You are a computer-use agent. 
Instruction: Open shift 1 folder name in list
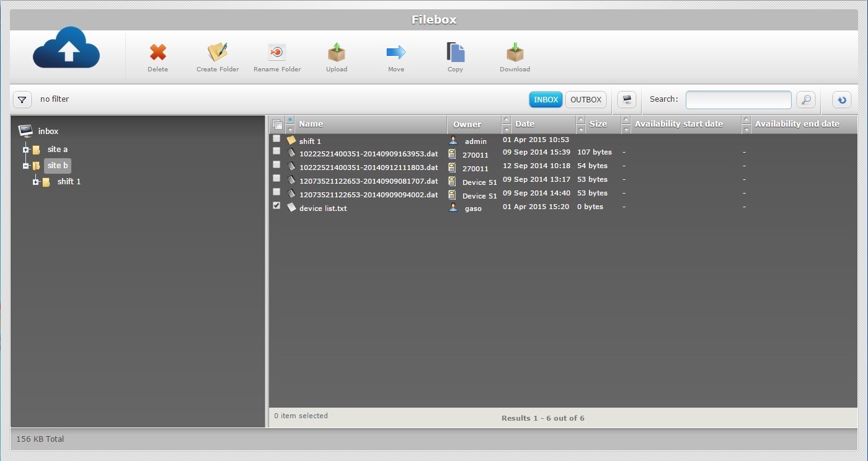(x=310, y=141)
